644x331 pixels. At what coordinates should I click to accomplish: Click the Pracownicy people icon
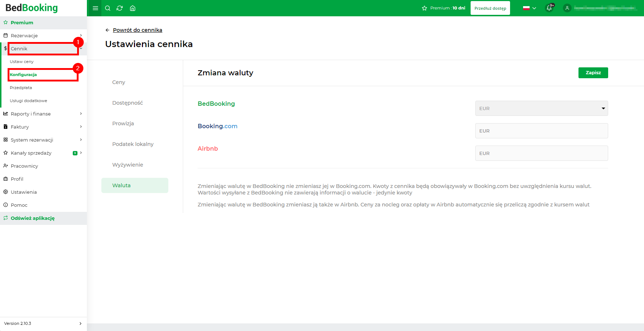tap(5, 166)
